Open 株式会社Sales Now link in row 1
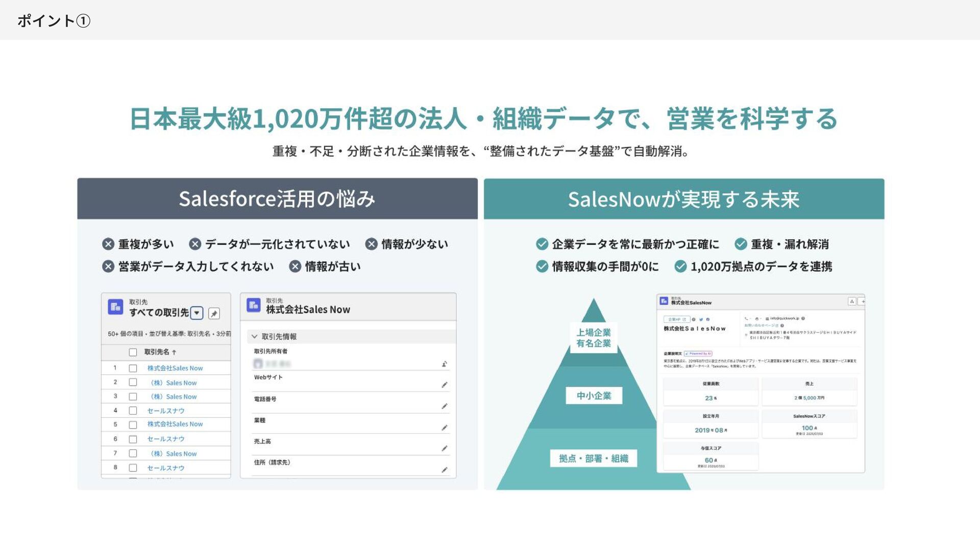980x551 pixels. tap(175, 368)
